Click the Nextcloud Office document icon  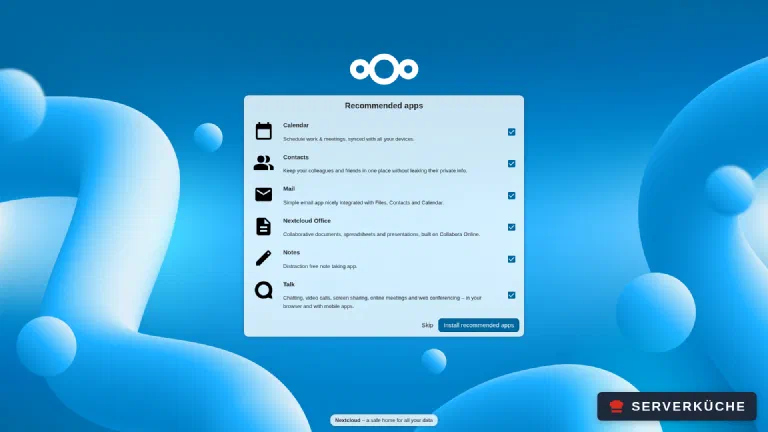tap(264, 226)
